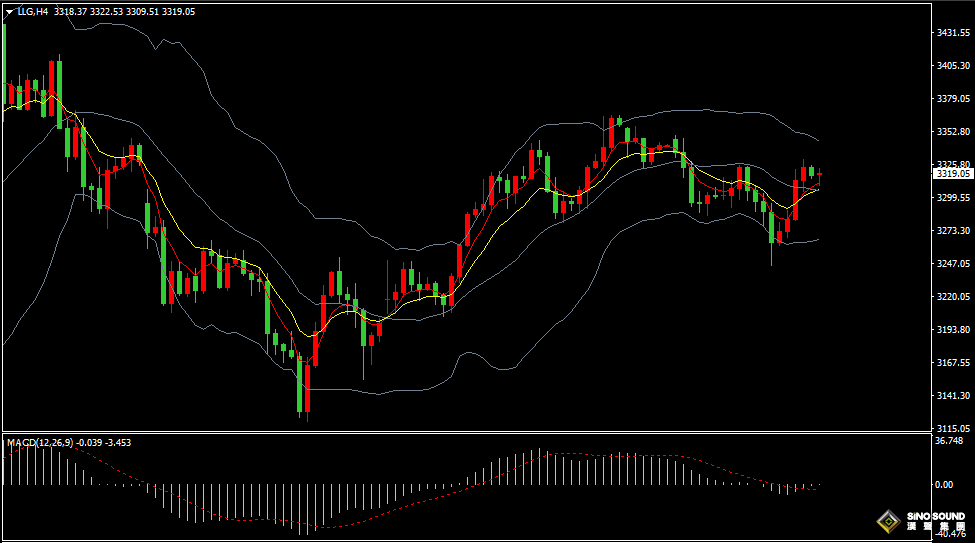Click the 3220.05 price axis label
Viewport: 975px width, 543px height.
pos(953,296)
